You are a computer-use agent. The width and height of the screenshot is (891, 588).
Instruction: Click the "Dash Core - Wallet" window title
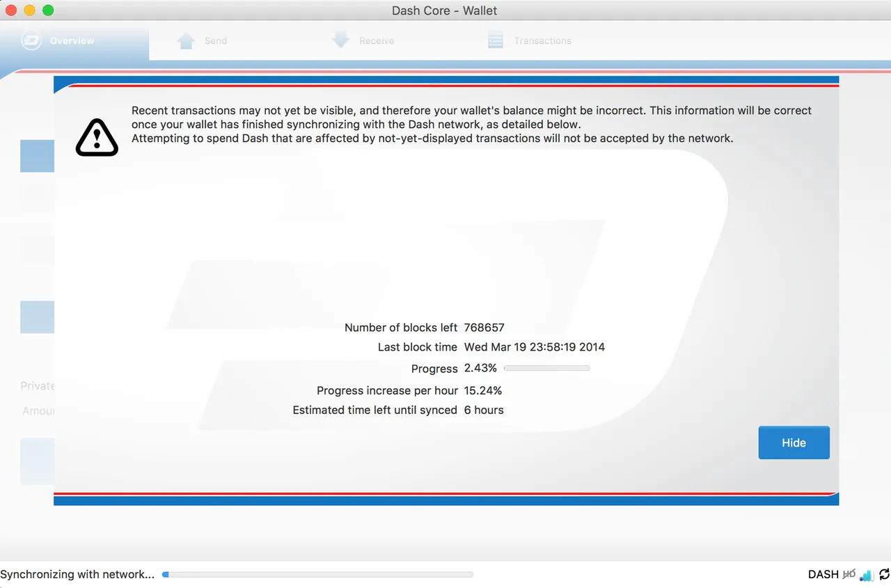pyautogui.click(x=445, y=10)
